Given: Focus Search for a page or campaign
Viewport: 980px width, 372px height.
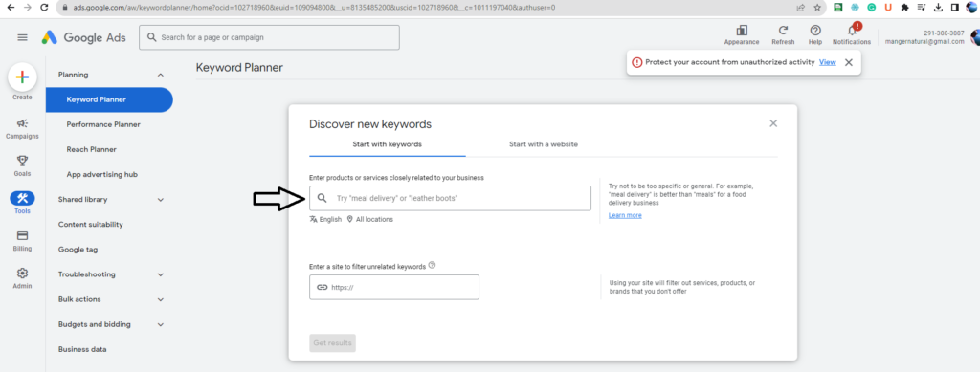Looking at the screenshot, I should [269, 37].
